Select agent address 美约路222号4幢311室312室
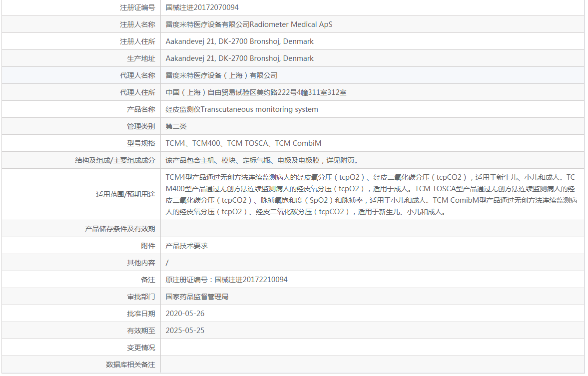The height and width of the screenshot is (376, 588). point(256,92)
